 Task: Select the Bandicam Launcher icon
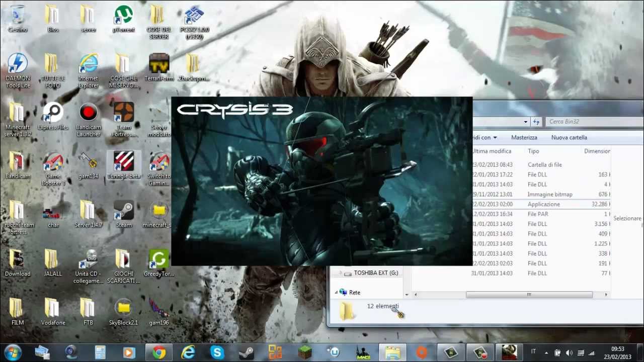point(88,120)
